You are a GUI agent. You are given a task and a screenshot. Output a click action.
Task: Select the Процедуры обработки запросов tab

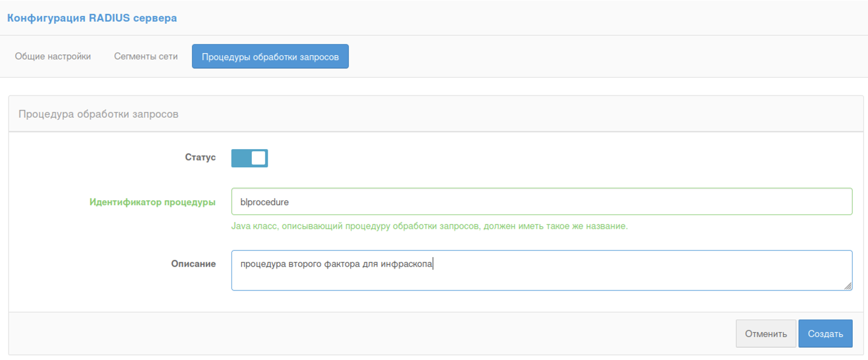coord(270,57)
